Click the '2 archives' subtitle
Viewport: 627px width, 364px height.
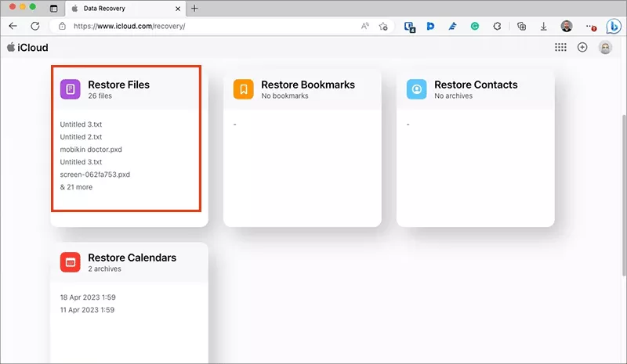(x=104, y=269)
